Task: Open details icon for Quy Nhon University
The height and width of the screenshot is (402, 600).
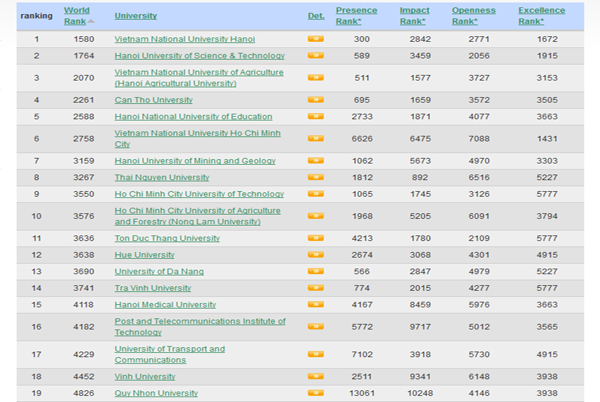Action: (315, 394)
